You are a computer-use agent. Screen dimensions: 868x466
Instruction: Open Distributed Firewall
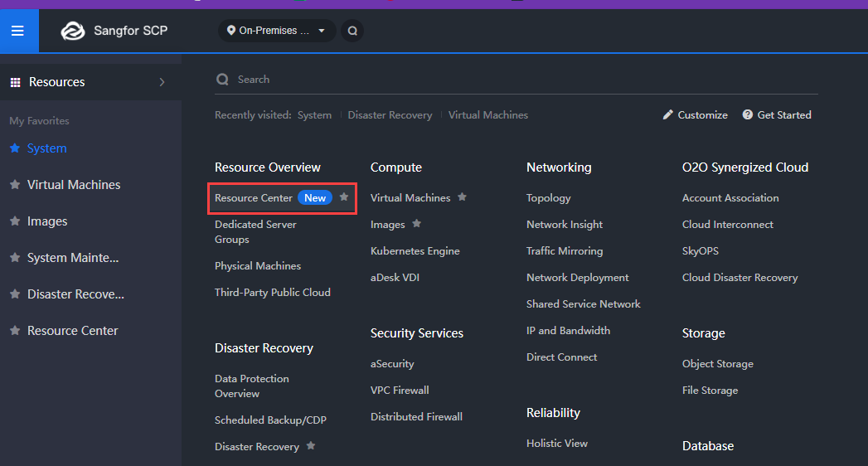(416, 417)
